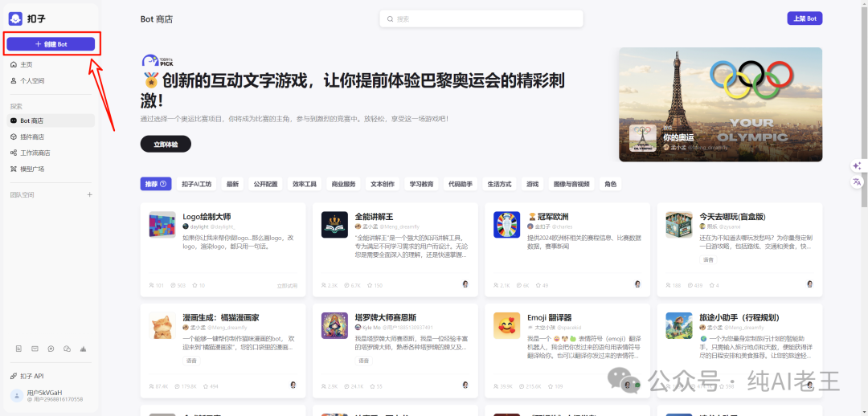
Task: Add a team space with plus icon
Action: [90, 194]
